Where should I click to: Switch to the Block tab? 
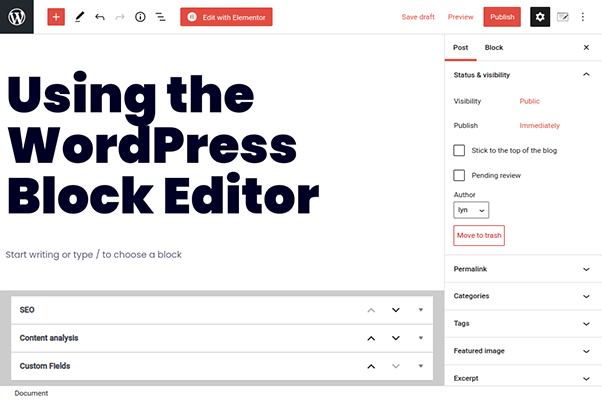pos(494,48)
